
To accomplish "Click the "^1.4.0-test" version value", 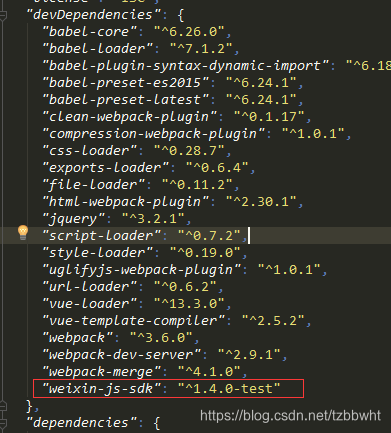I will [230, 389].
